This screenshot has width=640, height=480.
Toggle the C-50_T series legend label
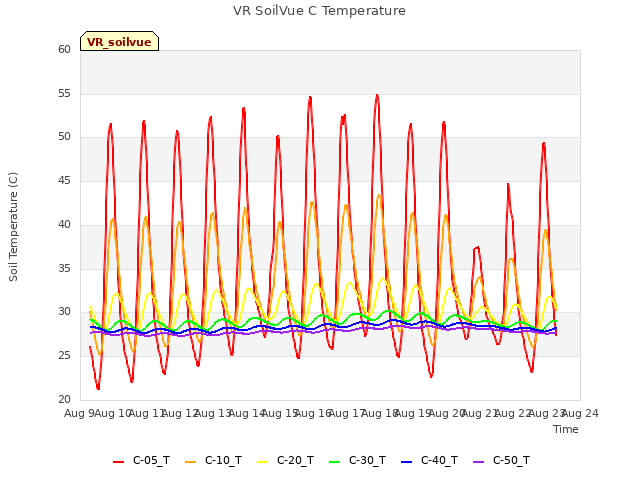click(511, 461)
